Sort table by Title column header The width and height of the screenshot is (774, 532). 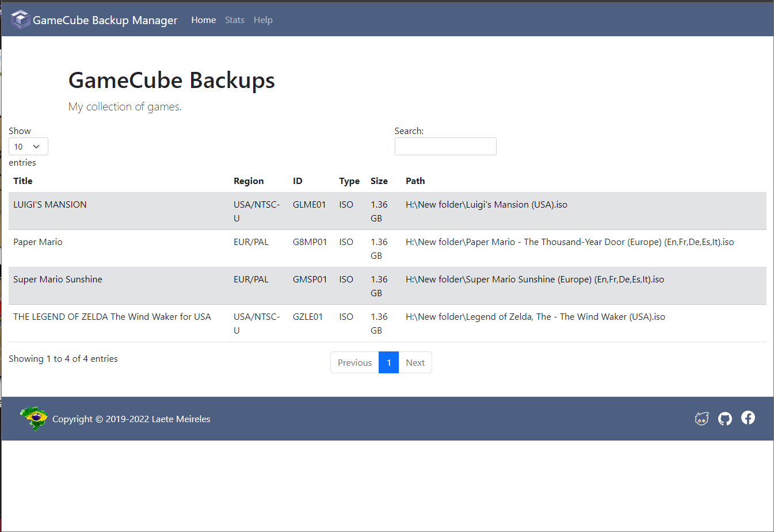point(23,181)
